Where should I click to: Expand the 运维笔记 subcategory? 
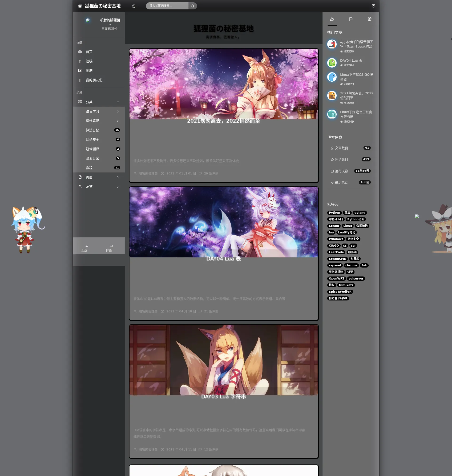click(x=99, y=121)
